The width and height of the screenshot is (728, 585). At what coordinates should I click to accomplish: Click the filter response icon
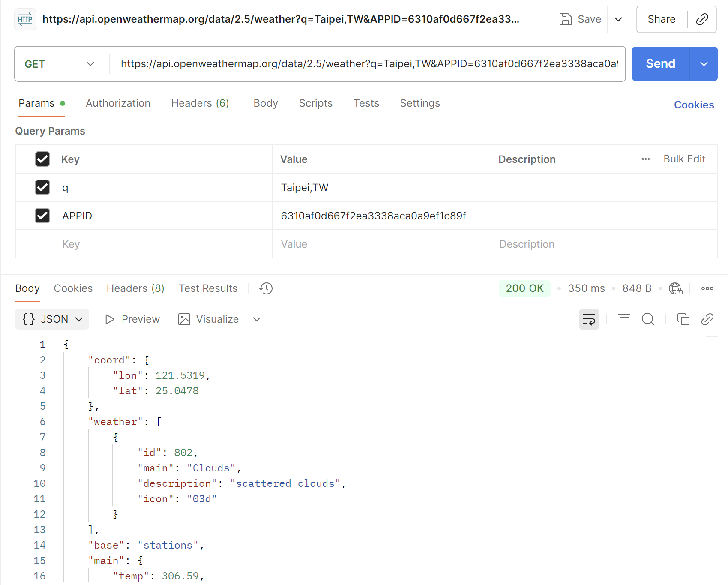pos(624,319)
